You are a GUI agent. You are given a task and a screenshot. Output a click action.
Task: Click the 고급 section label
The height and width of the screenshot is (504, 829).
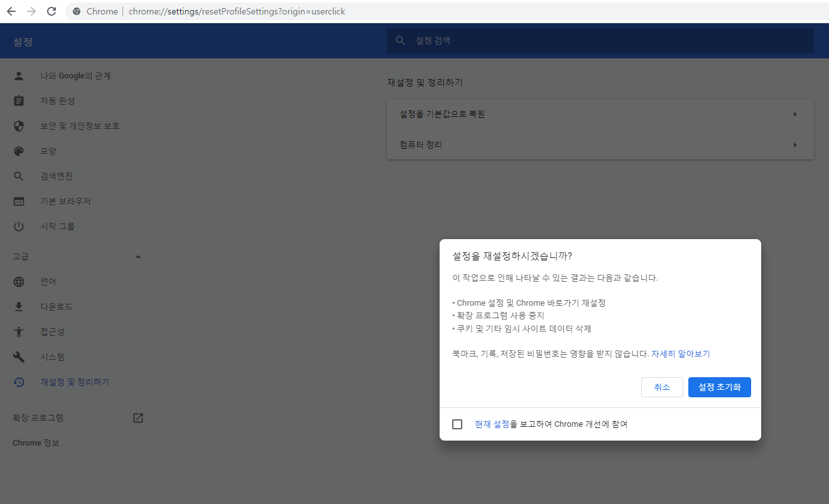[21, 257]
